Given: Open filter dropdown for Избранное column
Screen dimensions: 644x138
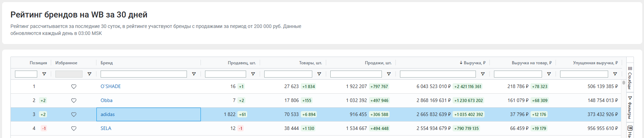Looking at the screenshot, I should coord(89,74).
